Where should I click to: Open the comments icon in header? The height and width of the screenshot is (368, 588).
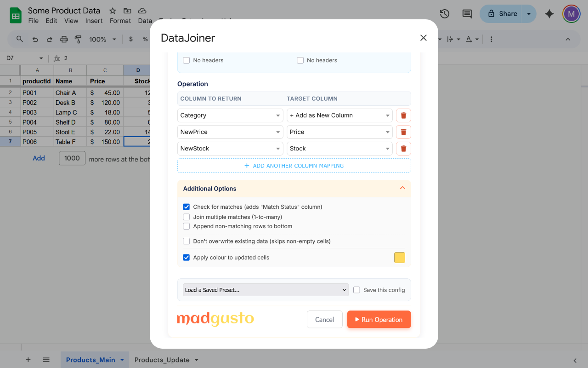point(467,14)
